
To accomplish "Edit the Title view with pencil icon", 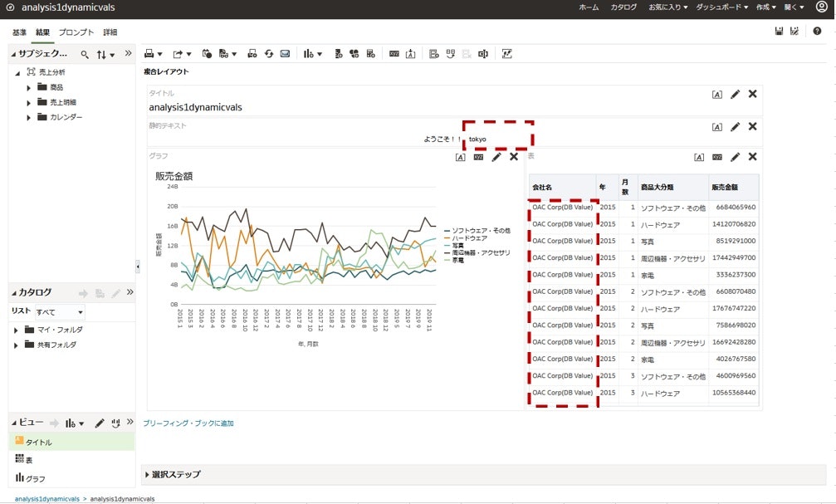I will tap(736, 95).
